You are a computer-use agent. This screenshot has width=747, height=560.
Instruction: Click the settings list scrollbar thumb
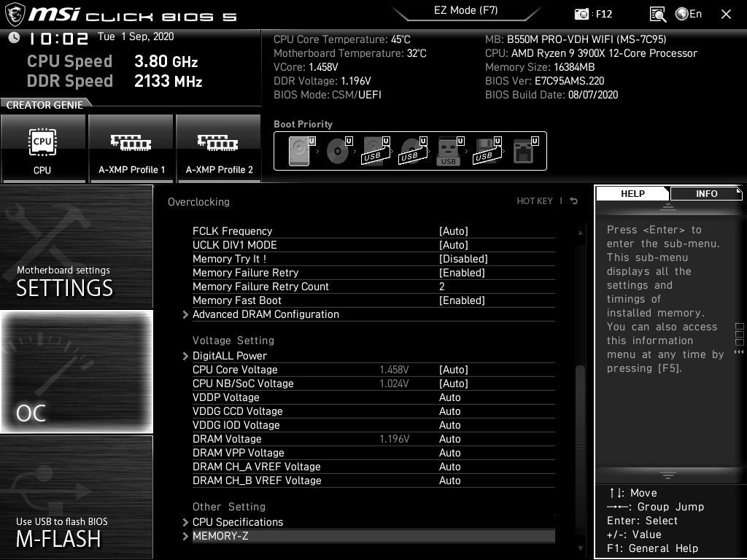pos(580,446)
